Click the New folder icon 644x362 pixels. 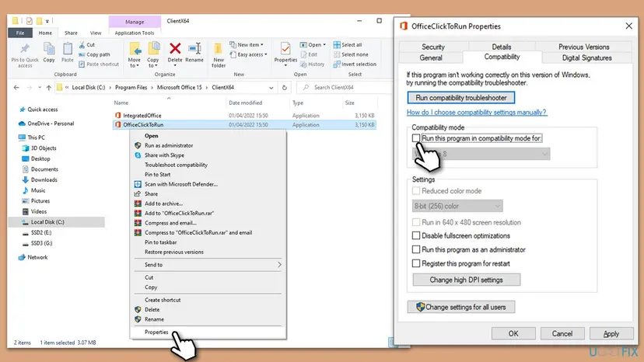219,50
